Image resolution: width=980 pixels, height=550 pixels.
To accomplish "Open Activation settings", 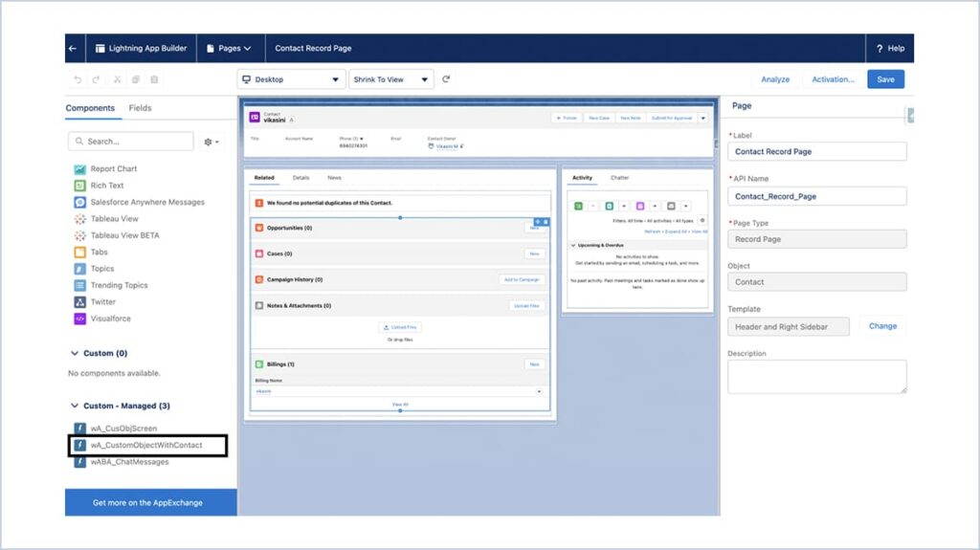I will point(833,79).
